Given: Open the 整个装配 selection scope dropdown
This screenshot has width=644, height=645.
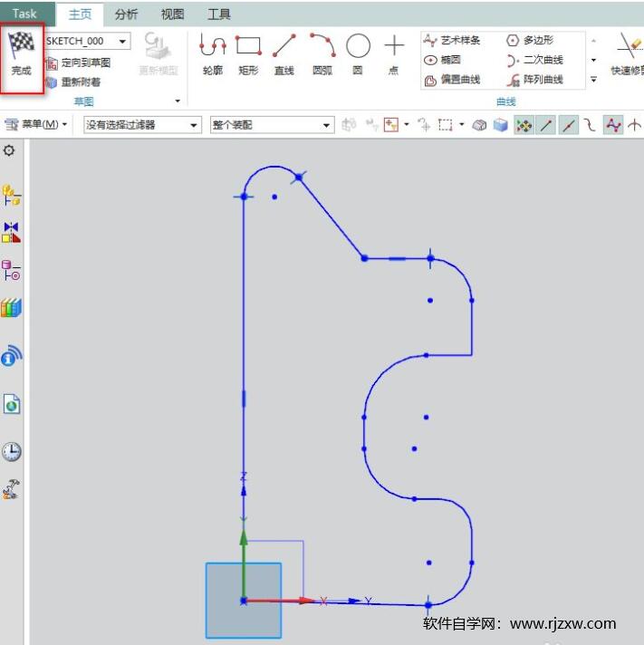Looking at the screenshot, I should pyautogui.click(x=272, y=125).
